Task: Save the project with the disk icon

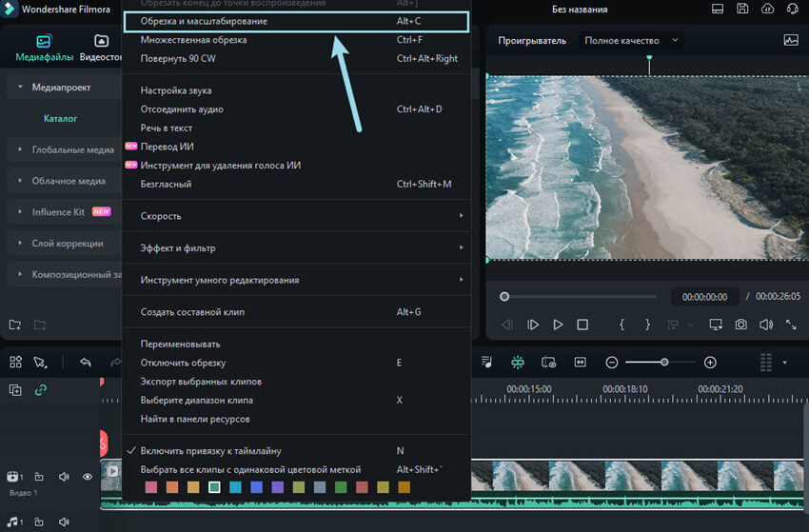Action: [742, 9]
